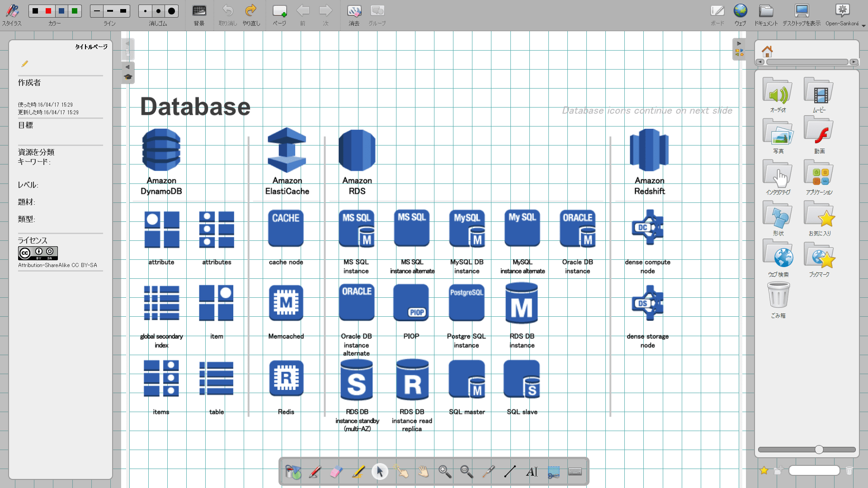The height and width of the screenshot is (488, 868).
Task: Select the laser pointer tool
Action: tap(488, 472)
